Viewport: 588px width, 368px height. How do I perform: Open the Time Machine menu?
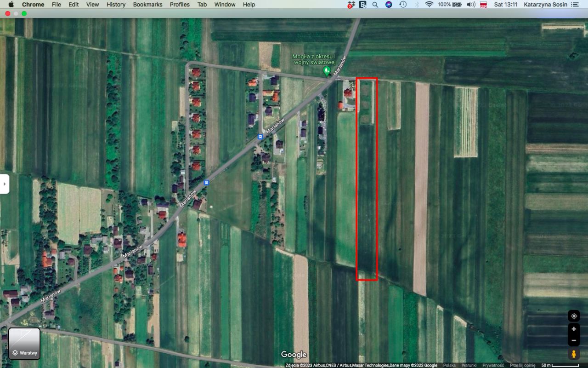(403, 5)
